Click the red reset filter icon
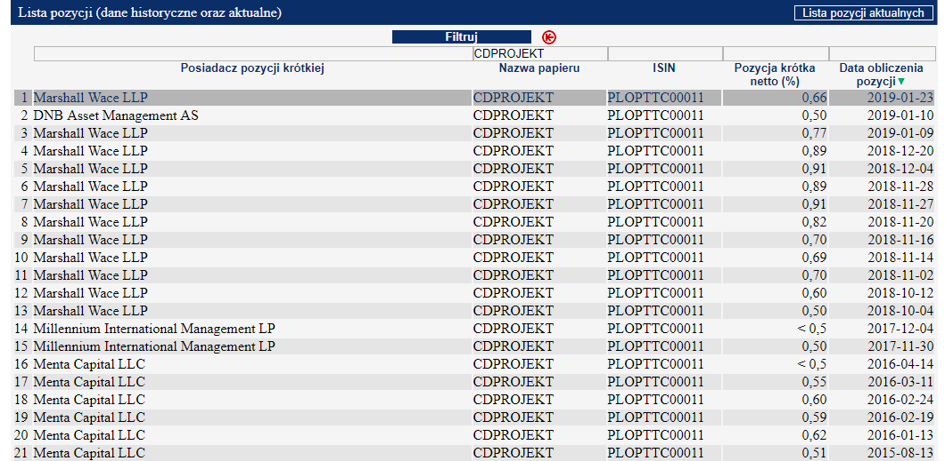Viewport: 945px width, 461px height. click(x=549, y=37)
